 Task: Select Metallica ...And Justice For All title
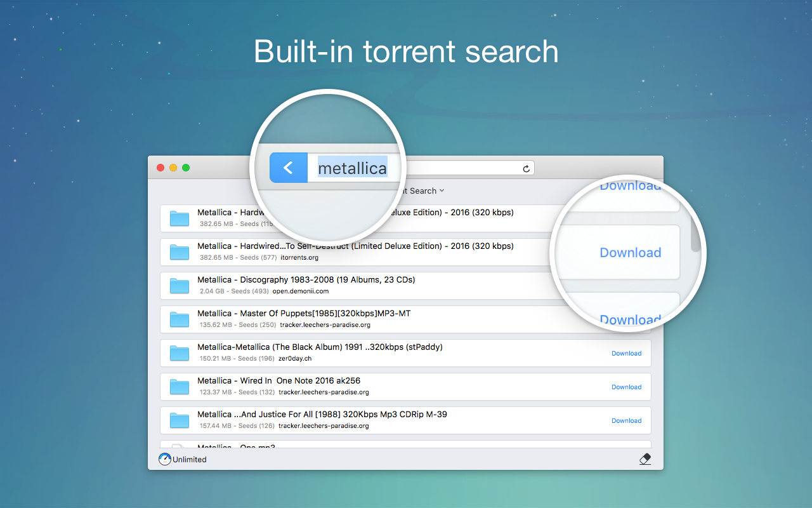[x=322, y=414]
